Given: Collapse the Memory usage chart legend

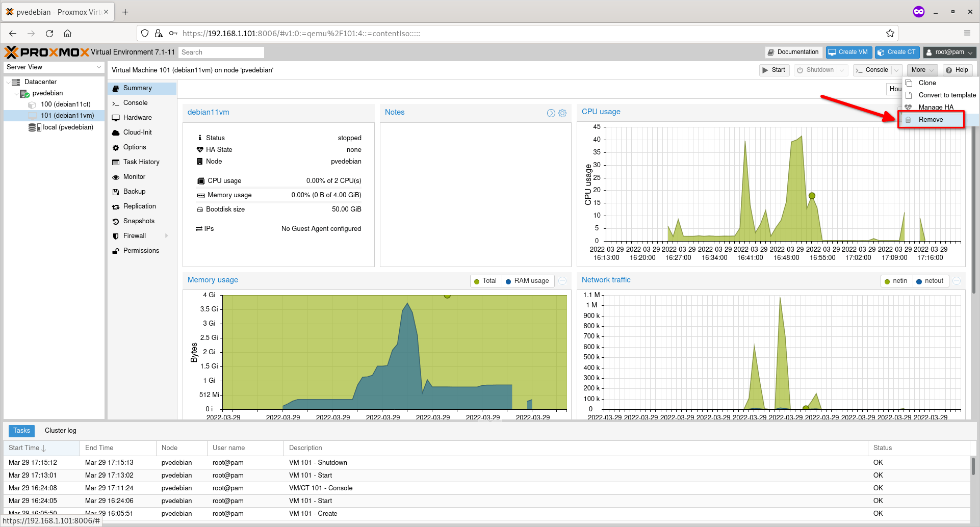Looking at the screenshot, I should [562, 281].
